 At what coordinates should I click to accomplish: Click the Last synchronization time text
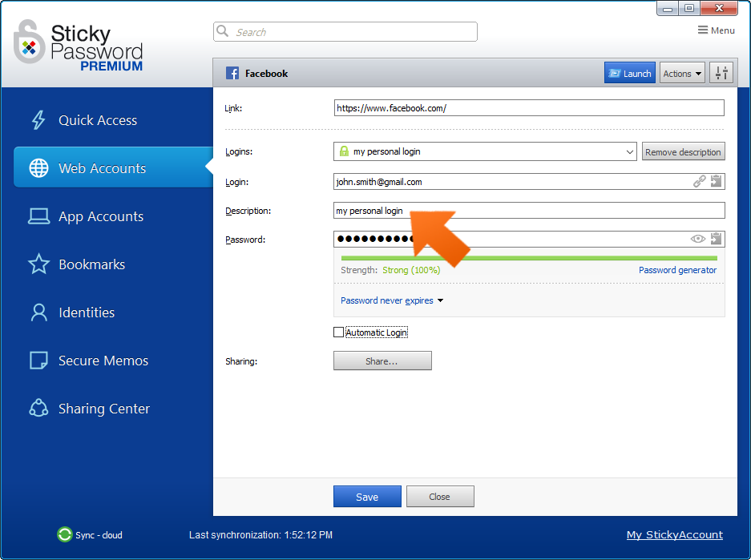[260, 534]
